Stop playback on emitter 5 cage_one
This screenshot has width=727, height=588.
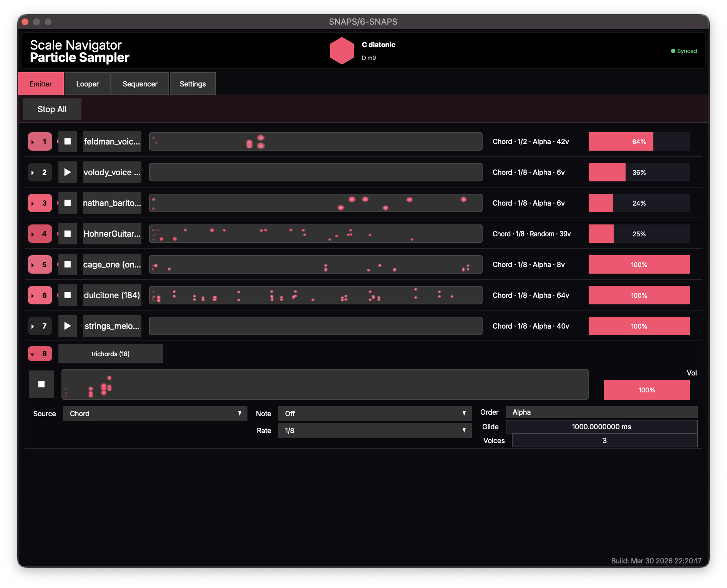68,264
